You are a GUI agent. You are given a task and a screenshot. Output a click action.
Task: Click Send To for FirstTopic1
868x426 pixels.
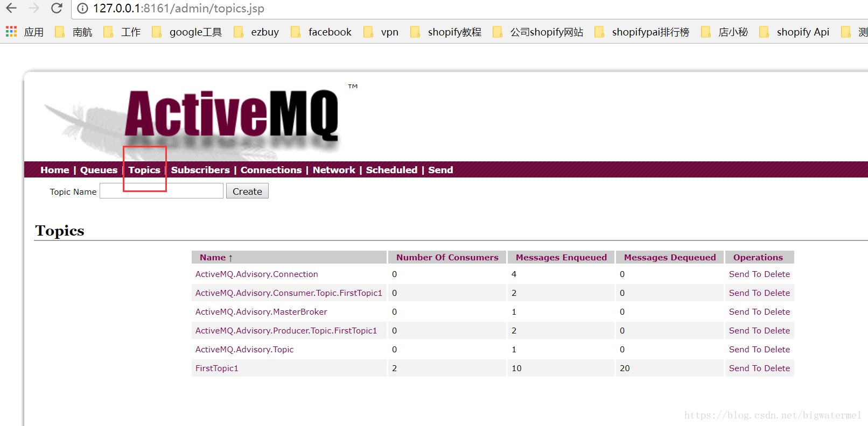[x=745, y=368]
